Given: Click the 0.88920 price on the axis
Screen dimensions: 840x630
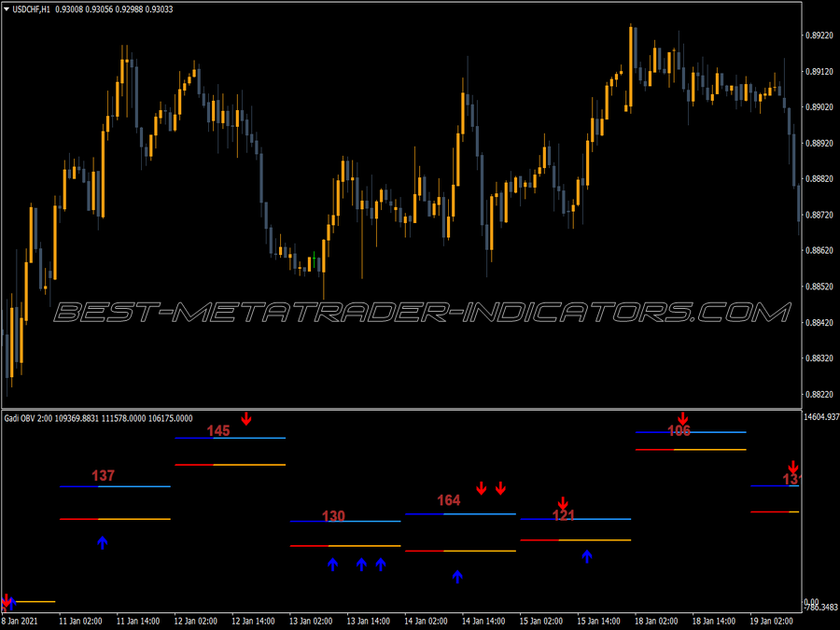Looking at the screenshot, I should tap(819, 143).
